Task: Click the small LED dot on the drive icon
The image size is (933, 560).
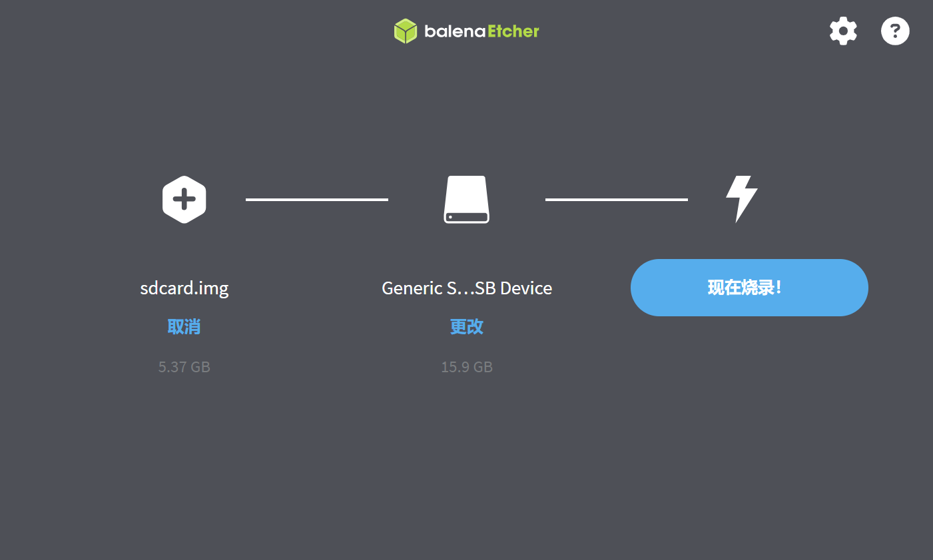Action: [450, 217]
